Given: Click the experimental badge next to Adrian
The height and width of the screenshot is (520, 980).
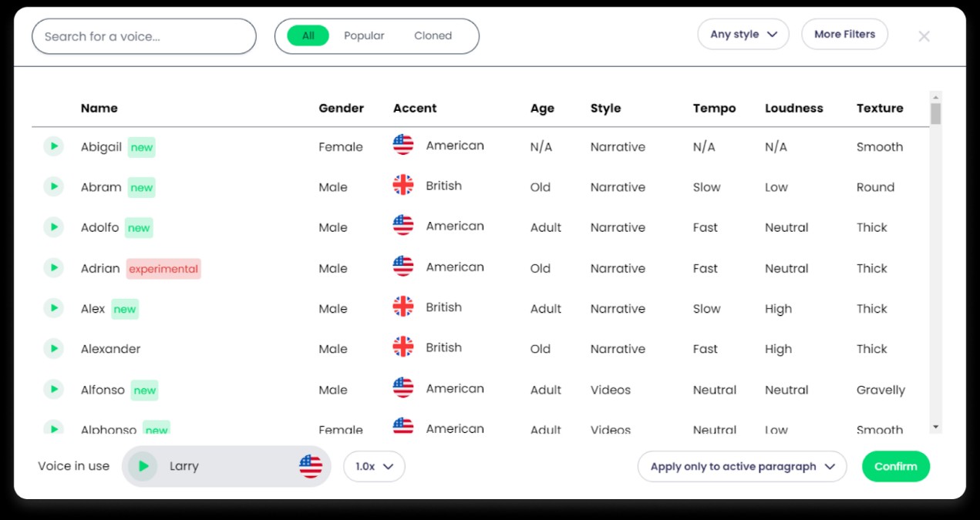Looking at the screenshot, I should click(x=163, y=269).
